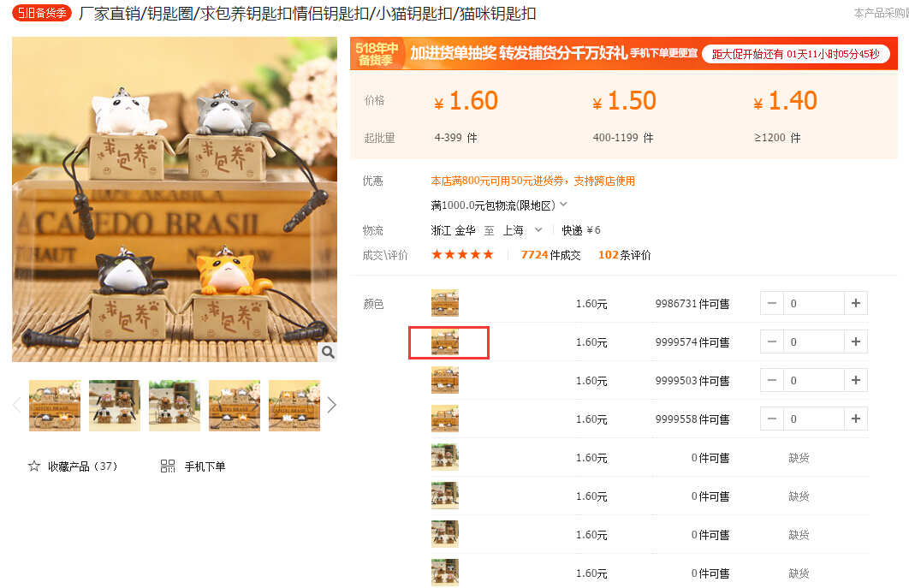Screen dimensions: 909x588
Task: Click the 50元进货券 coupon offer link
Action: 532,181
